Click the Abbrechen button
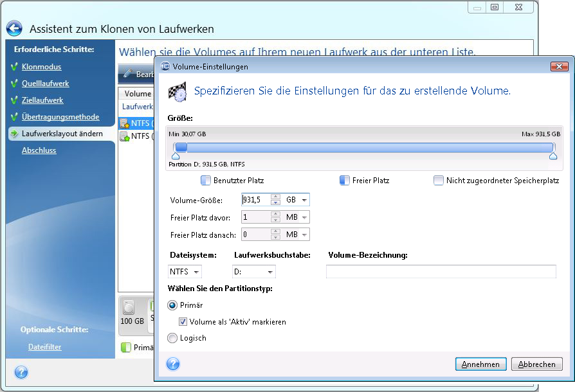 (536, 364)
